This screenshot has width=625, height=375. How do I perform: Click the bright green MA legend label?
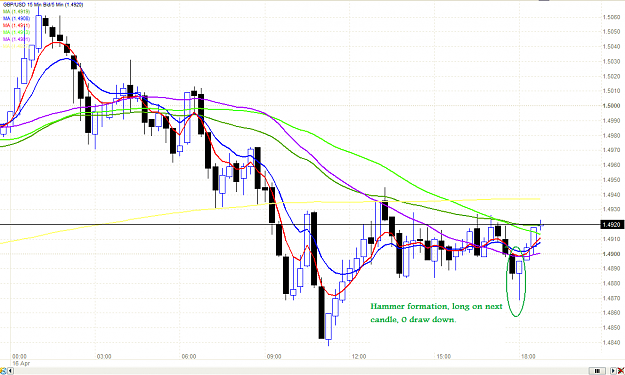click(16, 32)
